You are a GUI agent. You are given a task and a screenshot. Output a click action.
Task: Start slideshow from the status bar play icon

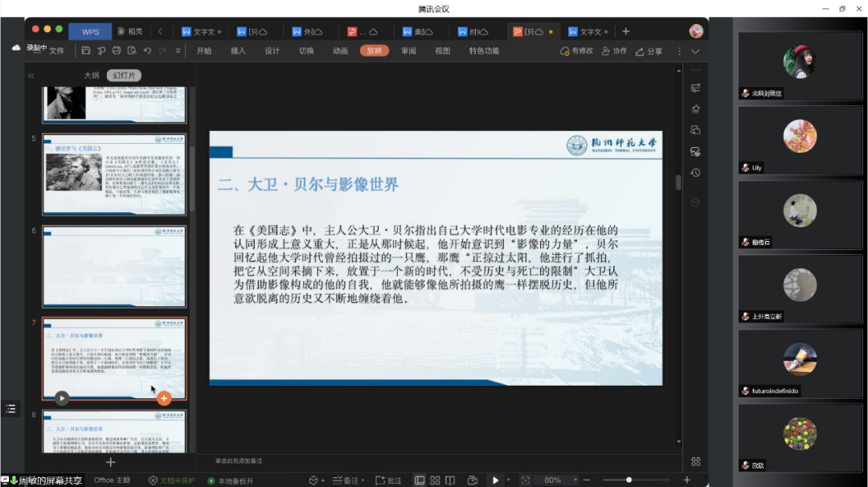[x=495, y=481]
